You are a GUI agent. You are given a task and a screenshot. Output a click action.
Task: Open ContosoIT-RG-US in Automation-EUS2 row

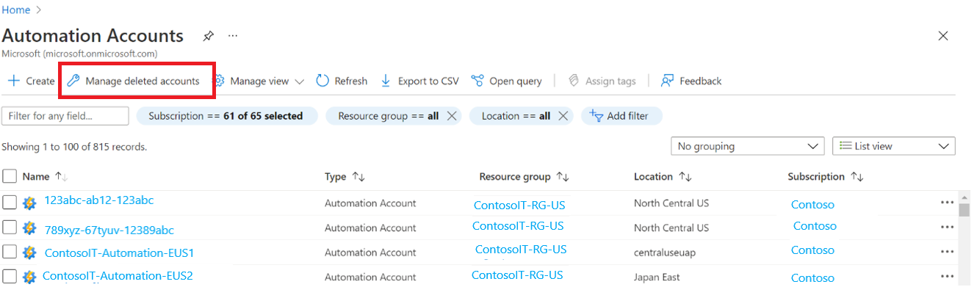coord(517,275)
